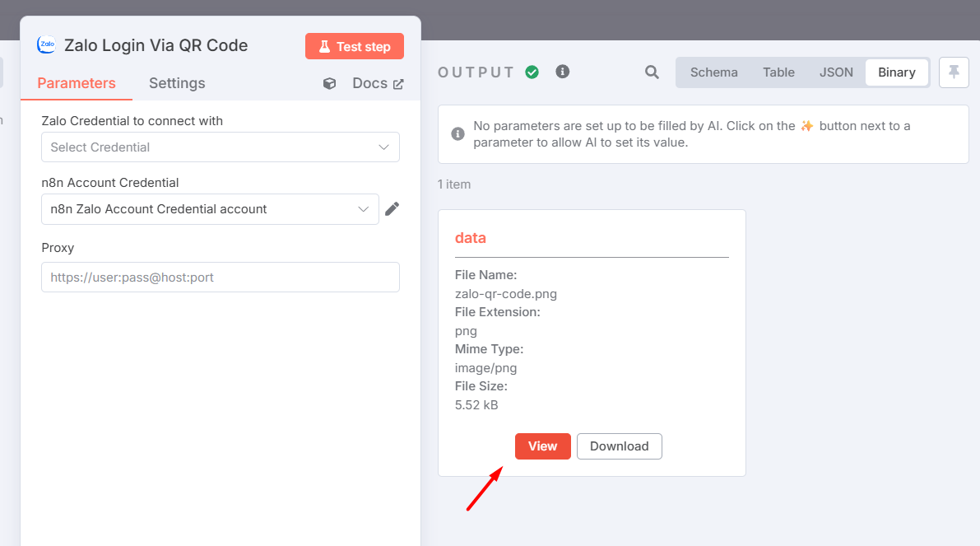Select the Binary output view
This screenshot has height=546, width=980.
click(897, 72)
